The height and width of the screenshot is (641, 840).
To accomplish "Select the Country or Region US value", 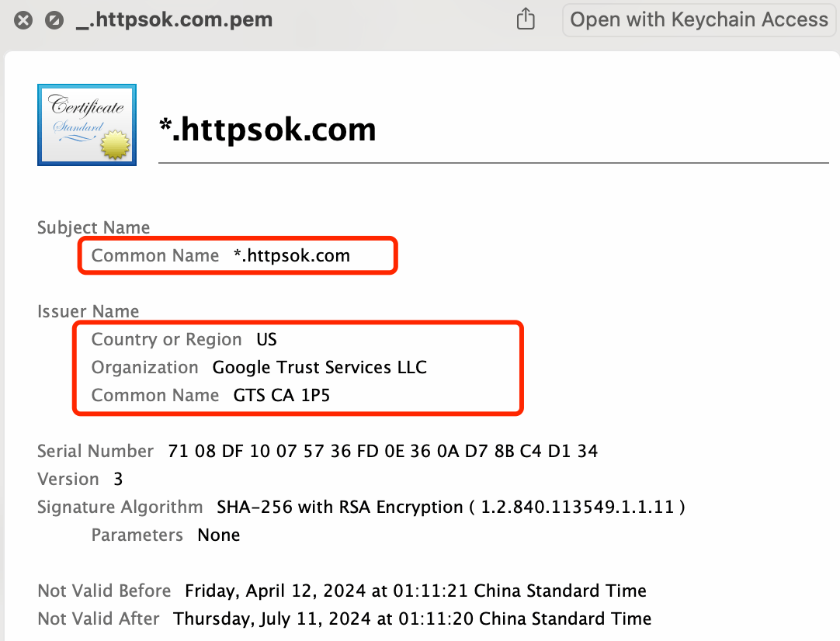I will [266, 339].
